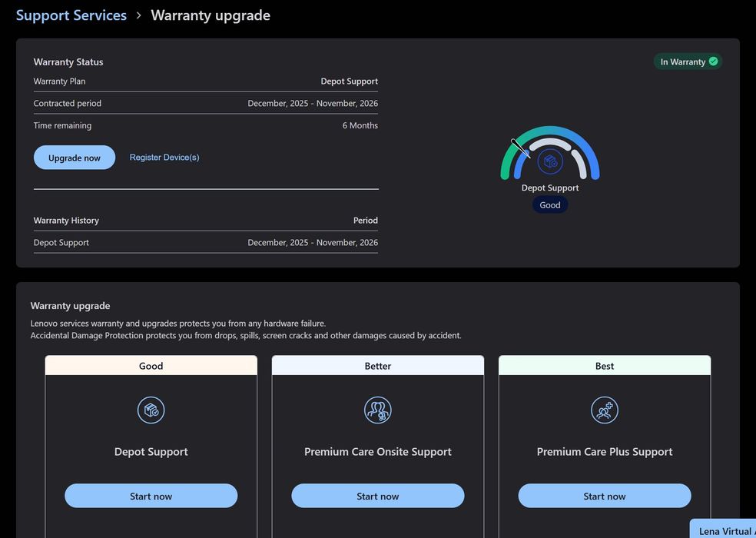This screenshot has height=538, width=756.
Task: Click Start now under Depot Support
Action: [151, 496]
